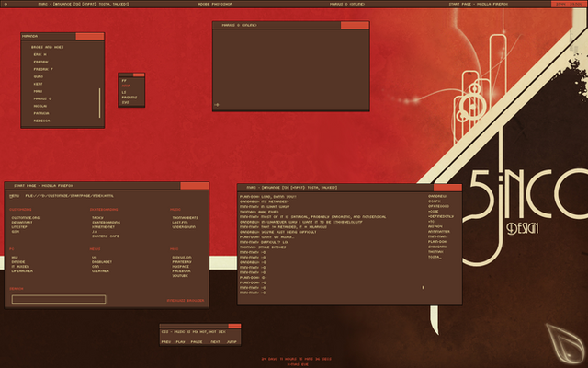Image resolution: width=588 pixels, height=368 pixels.
Task: Click the countdown text at screen bottom
Action: [296, 360]
